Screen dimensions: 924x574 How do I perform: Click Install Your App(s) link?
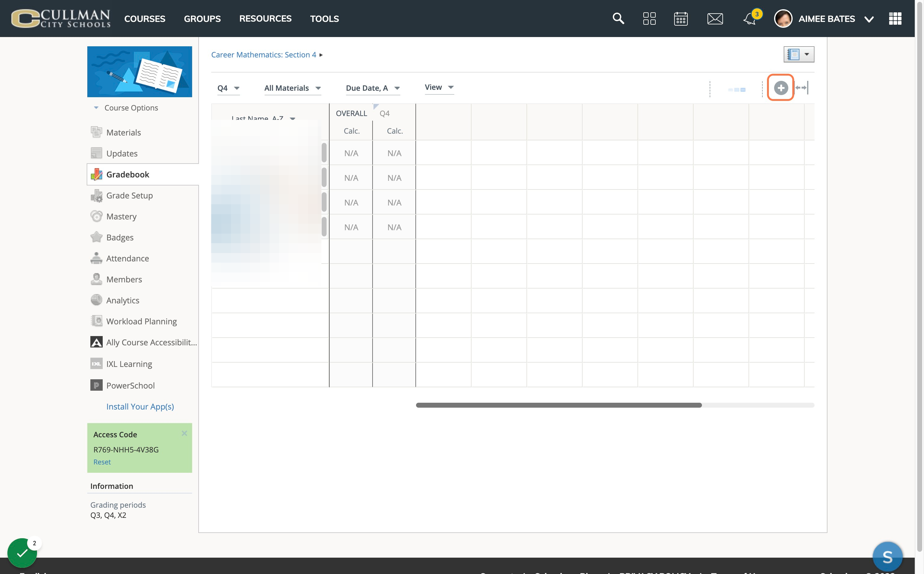point(140,407)
